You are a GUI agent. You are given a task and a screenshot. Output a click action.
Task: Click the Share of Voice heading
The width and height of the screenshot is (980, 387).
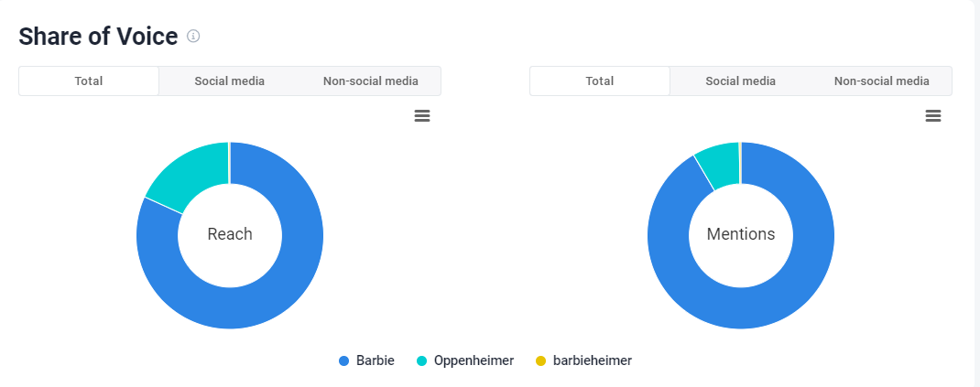(x=98, y=37)
